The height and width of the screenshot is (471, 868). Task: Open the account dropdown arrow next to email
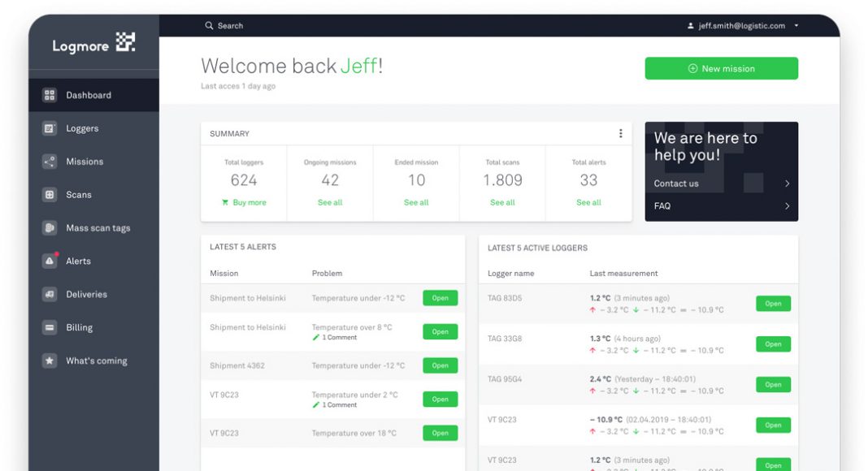click(796, 25)
